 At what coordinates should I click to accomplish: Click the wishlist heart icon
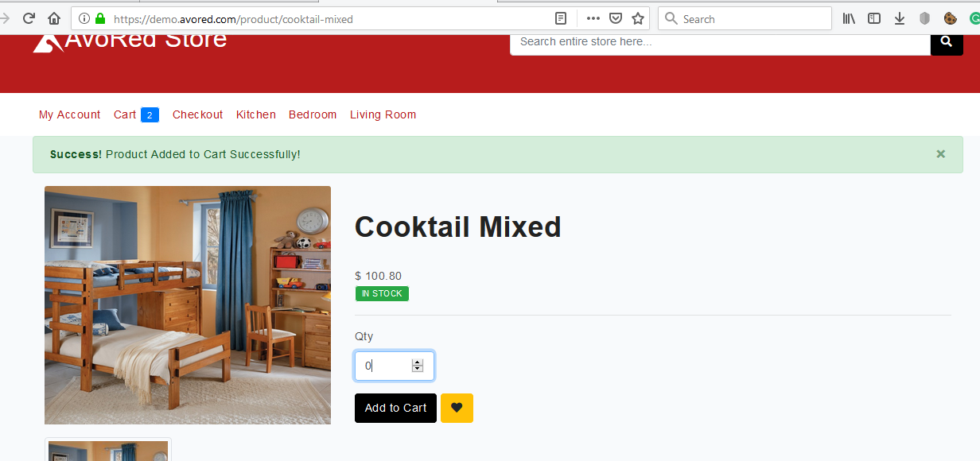pos(457,408)
